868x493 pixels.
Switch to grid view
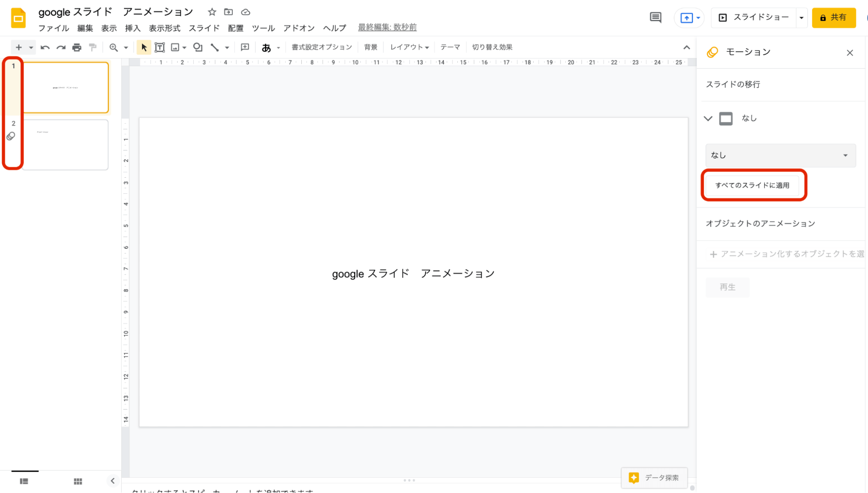pos(78,481)
